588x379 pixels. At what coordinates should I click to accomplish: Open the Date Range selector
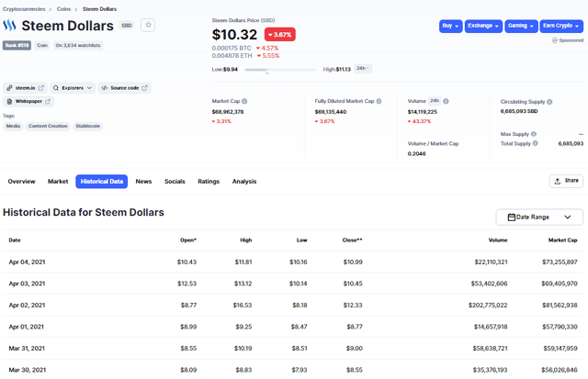click(539, 217)
